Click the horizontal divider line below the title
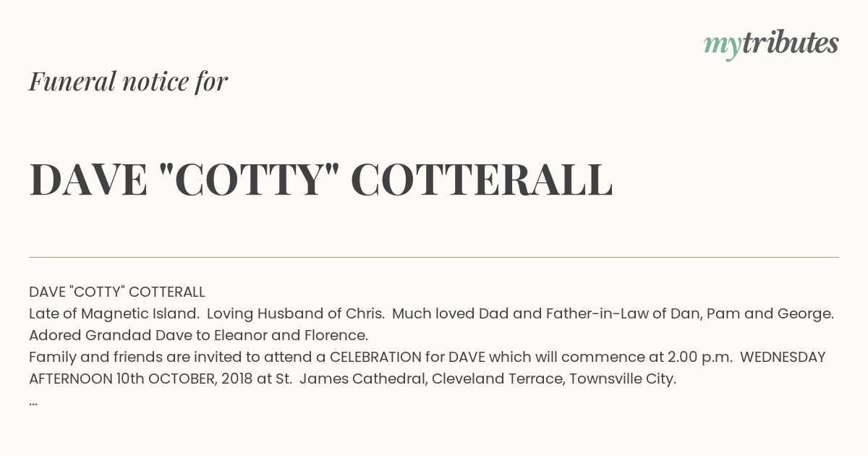Viewport: 868px width, 456px height. 434,257
